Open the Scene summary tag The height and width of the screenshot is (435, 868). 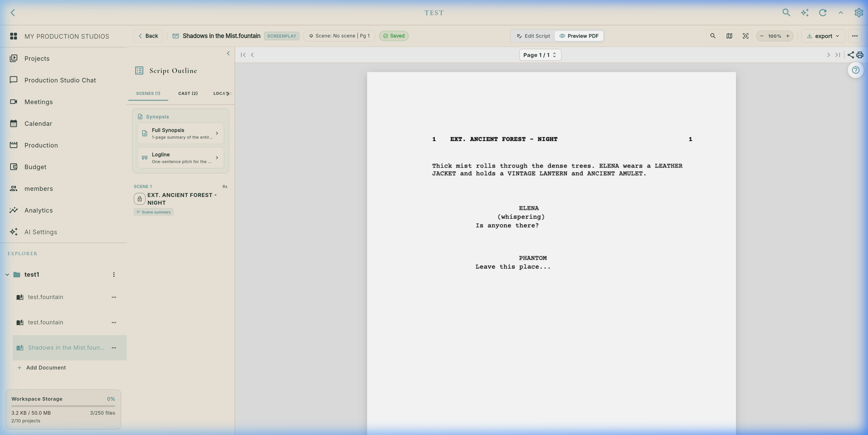[x=154, y=212]
